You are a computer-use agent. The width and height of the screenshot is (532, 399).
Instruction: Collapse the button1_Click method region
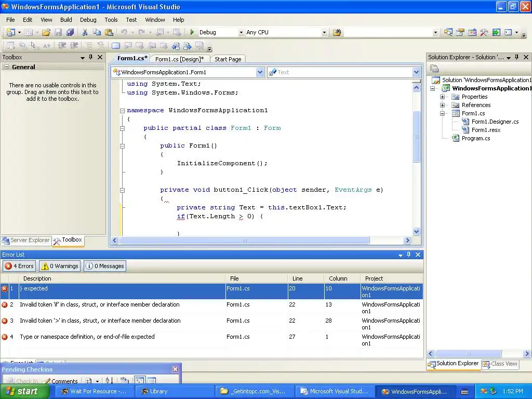tap(122, 190)
